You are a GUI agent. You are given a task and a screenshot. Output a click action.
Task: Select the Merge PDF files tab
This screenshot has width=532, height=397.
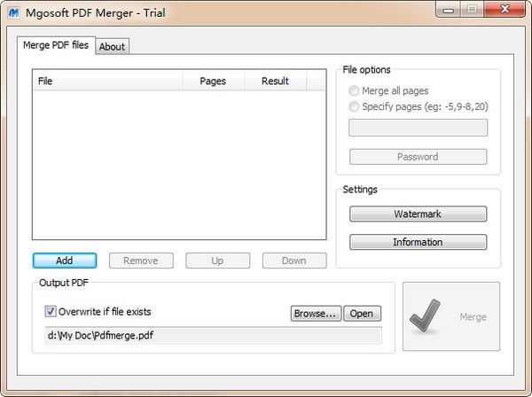coord(55,45)
